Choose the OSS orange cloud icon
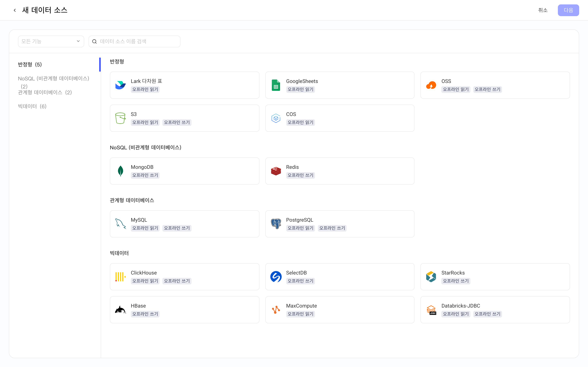Image resolution: width=588 pixels, height=367 pixels. pyautogui.click(x=431, y=85)
